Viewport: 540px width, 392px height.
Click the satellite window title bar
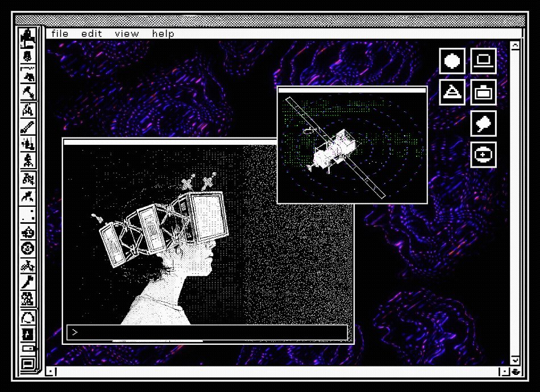tap(352, 90)
